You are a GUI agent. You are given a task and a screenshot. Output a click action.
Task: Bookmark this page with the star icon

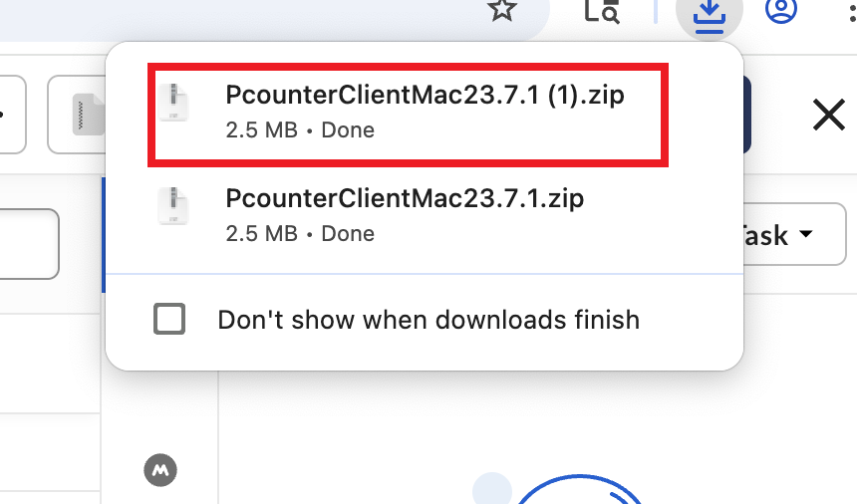503,10
